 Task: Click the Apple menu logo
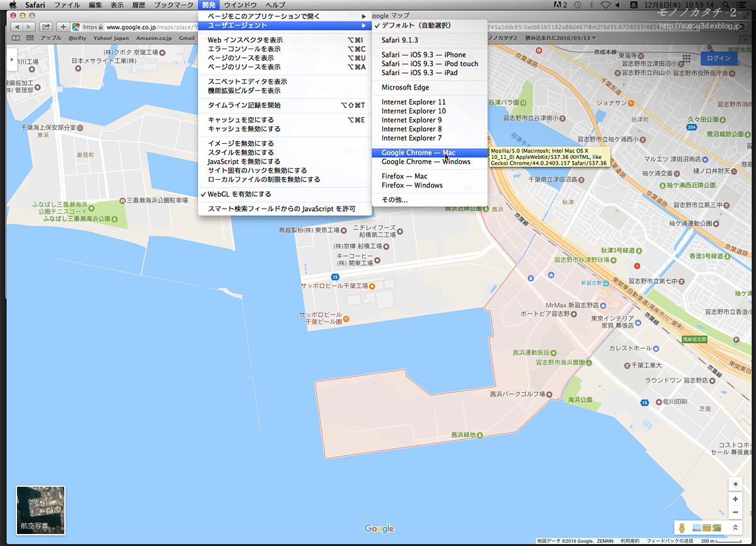click(x=12, y=5)
